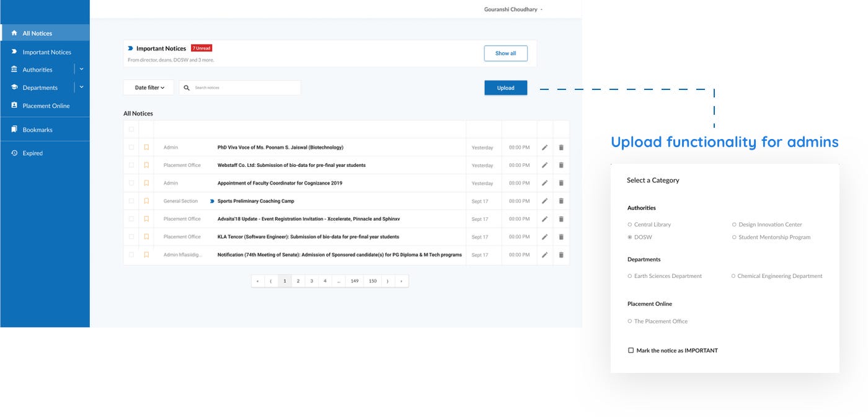Click the Expired clock icon in the sidebar
The width and height of the screenshot is (868, 417).
point(13,153)
